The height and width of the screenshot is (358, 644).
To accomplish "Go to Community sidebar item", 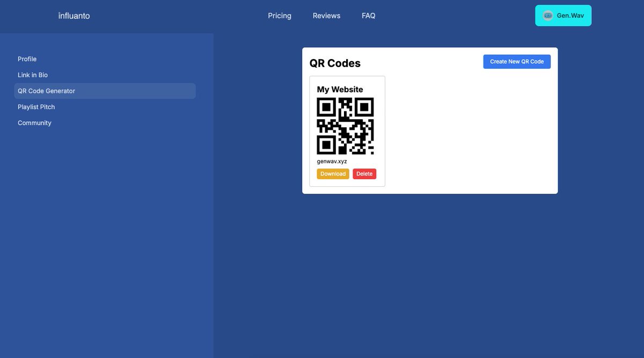I will (x=105, y=123).
